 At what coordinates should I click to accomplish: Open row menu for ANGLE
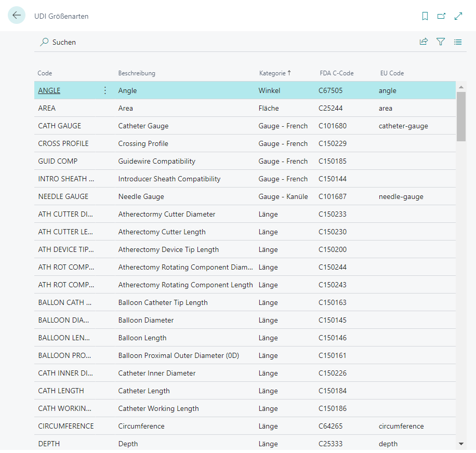pyautogui.click(x=105, y=90)
